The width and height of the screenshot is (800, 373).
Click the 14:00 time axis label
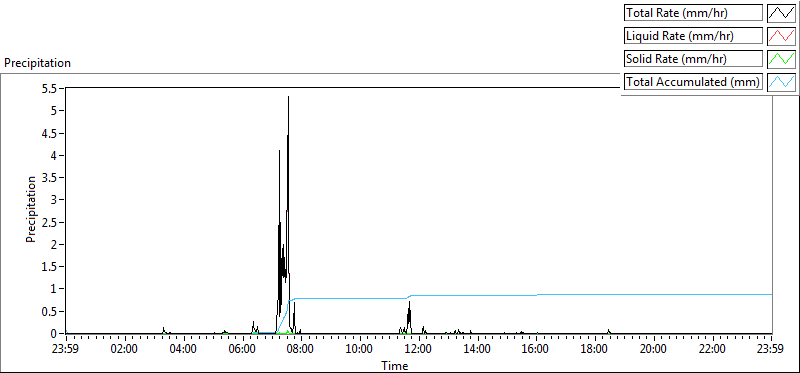click(x=478, y=350)
